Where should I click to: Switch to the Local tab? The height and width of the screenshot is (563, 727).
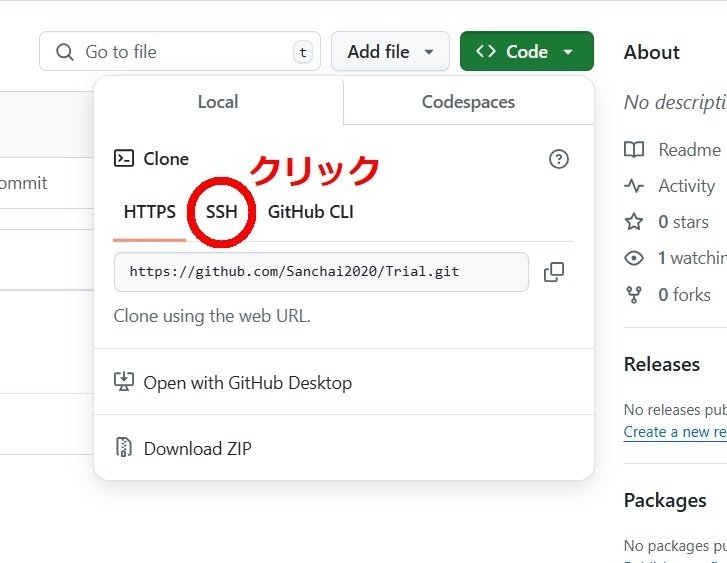tap(218, 102)
